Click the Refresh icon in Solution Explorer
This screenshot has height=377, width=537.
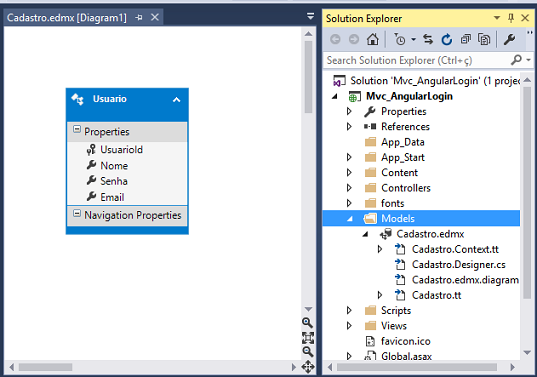click(447, 39)
